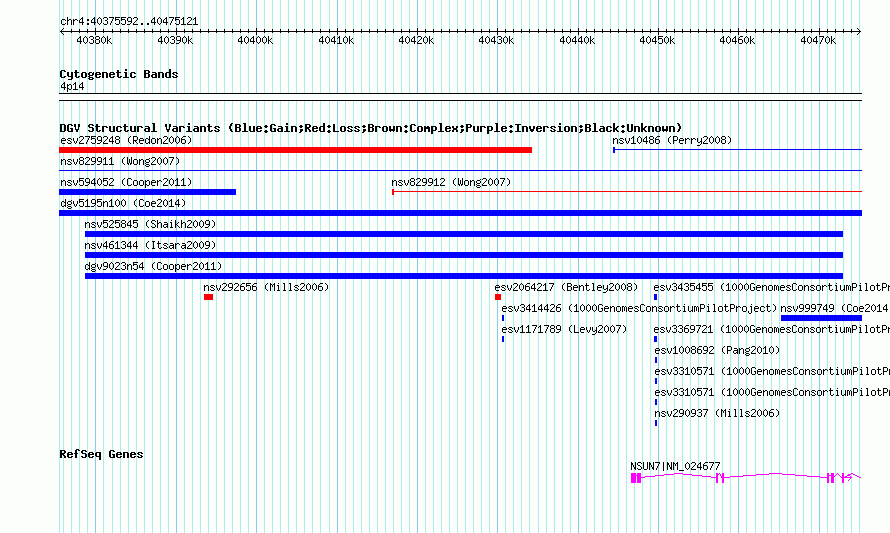890x533 pixels.
Task: Click the nsv829911 (Wong2007) label
Action: click(x=120, y=161)
